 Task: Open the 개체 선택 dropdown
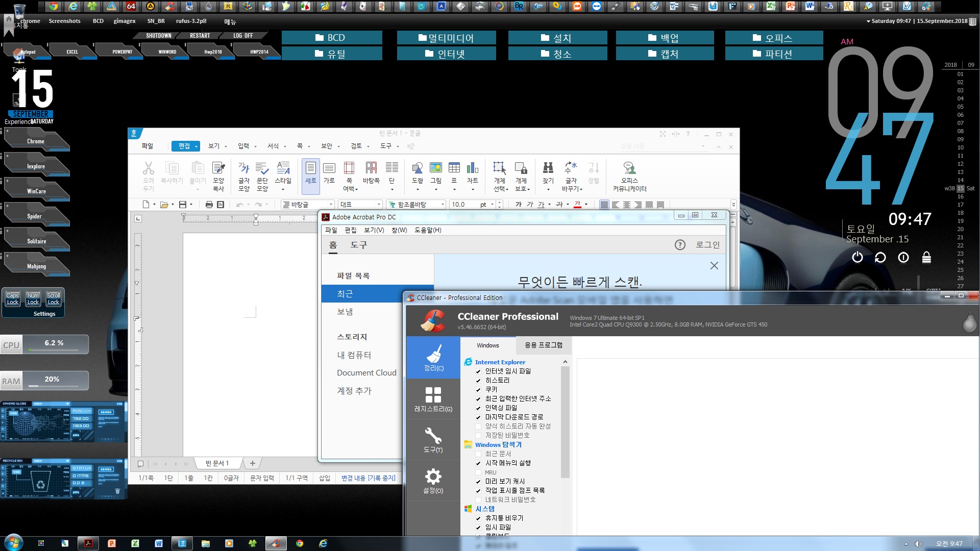click(x=507, y=189)
